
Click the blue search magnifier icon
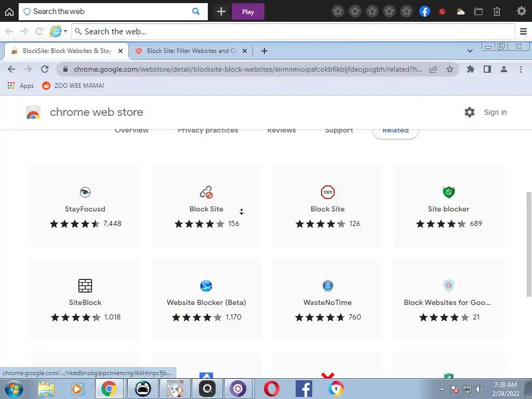196,11
